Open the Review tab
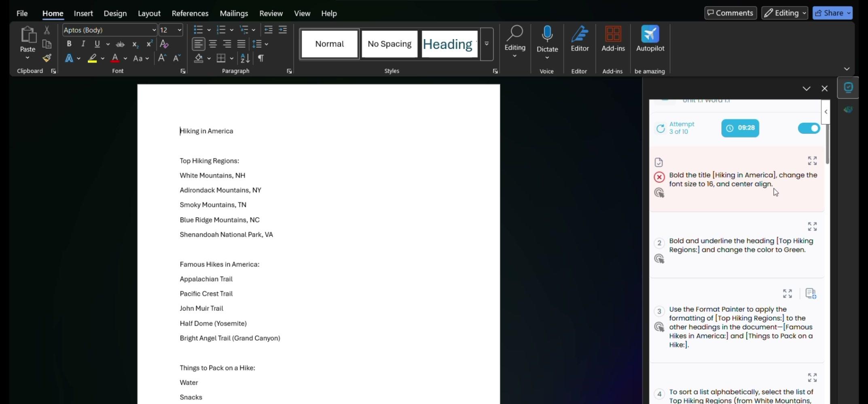This screenshot has height=404, width=868. click(271, 13)
